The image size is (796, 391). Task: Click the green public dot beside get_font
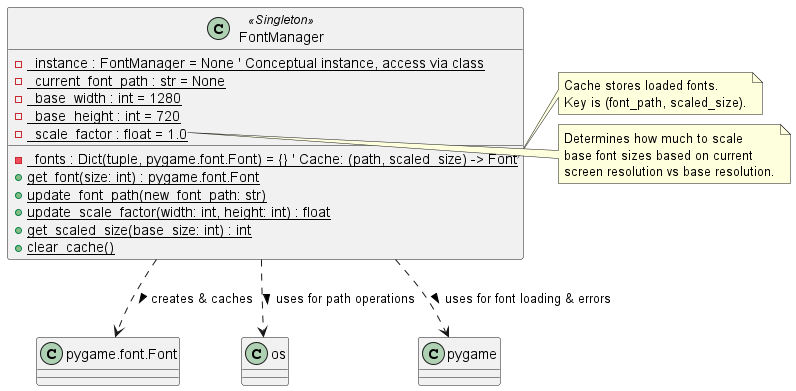point(19,178)
